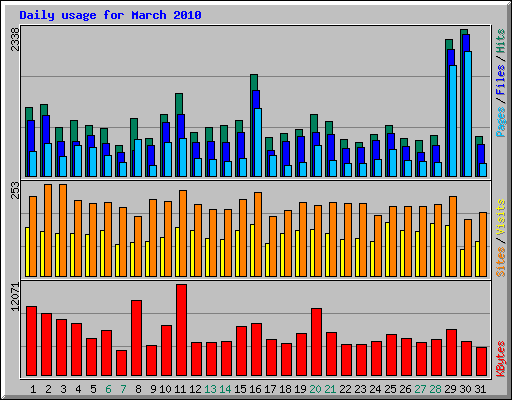Image resolution: width=512 pixels, height=400 pixels.
Task: Click the cyan Pages bar for day 16
Action: point(258,142)
